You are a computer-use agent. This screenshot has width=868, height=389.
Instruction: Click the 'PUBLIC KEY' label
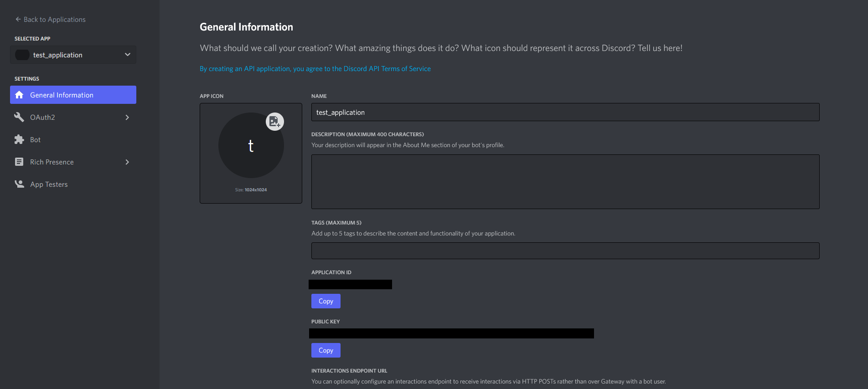point(325,322)
